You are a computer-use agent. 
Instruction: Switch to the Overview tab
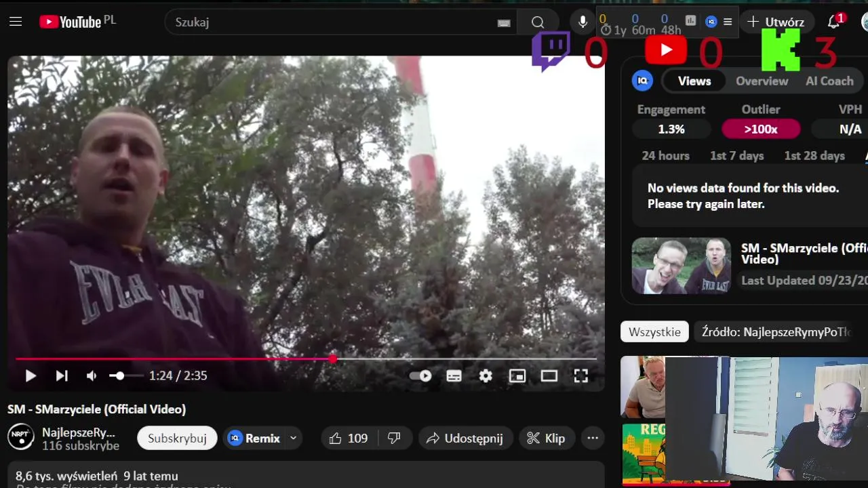[762, 81]
